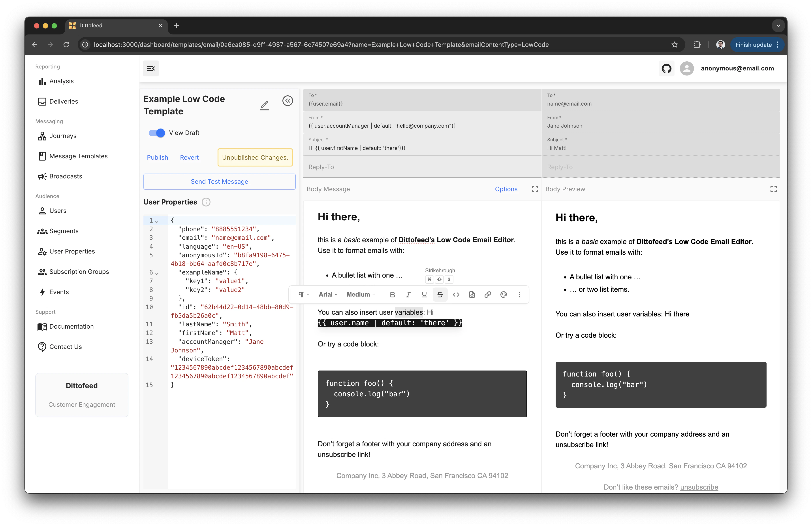Open the insert image tool
This screenshot has width=812, height=526.
[x=472, y=294]
